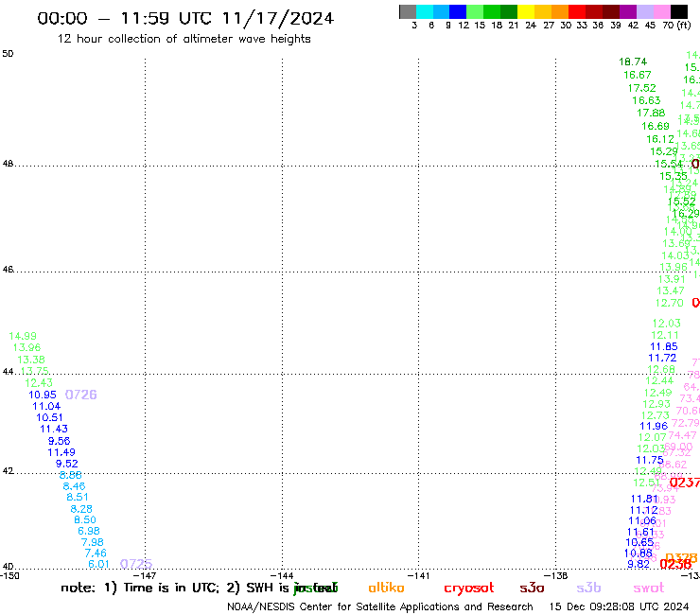Click the "altika" satellite legend label
This screenshot has height=615, width=700.
(386, 588)
